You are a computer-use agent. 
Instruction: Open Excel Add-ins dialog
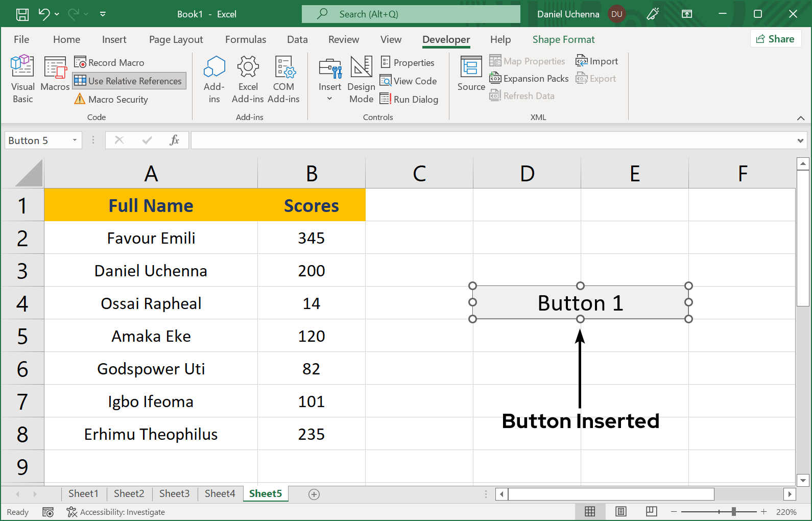pyautogui.click(x=248, y=79)
